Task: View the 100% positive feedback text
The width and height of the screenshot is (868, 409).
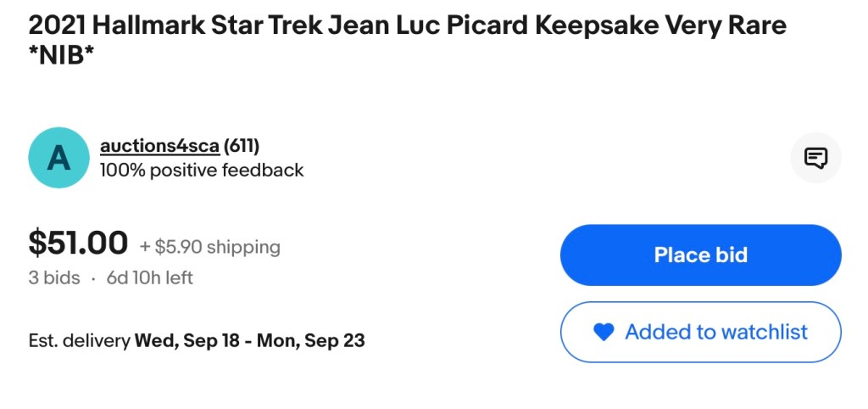Action: coord(202,171)
